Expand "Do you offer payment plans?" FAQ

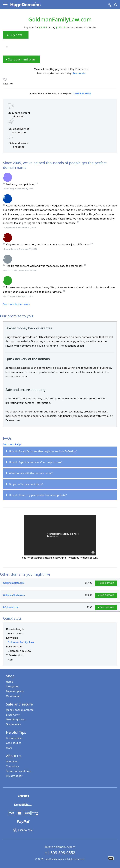click(60, 484)
